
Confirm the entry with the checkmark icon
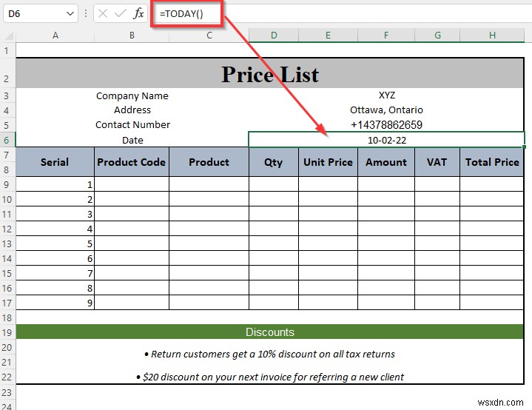tap(120, 13)
